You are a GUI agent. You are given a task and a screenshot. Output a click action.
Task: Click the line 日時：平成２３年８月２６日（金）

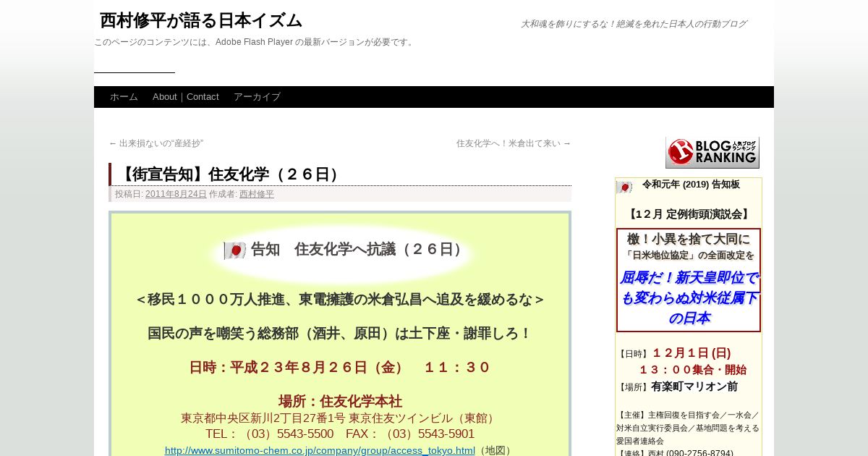click(x=340, y=367)
